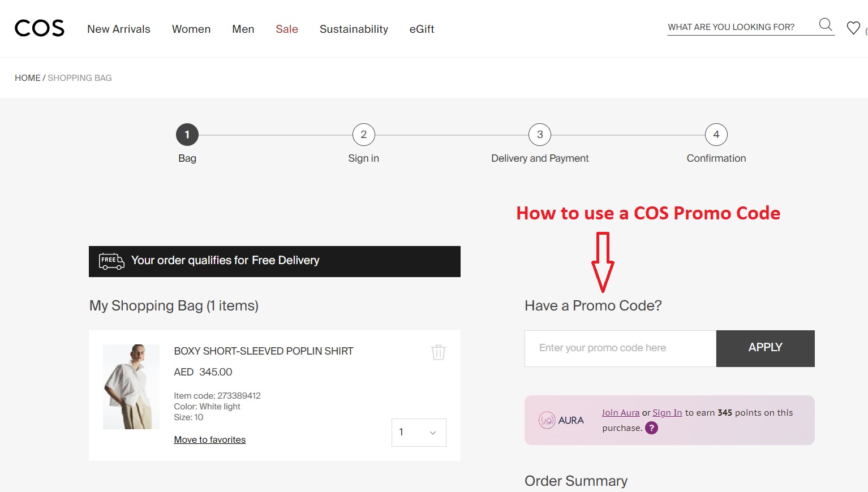Select Women from the navigation

tap(191, 29)
